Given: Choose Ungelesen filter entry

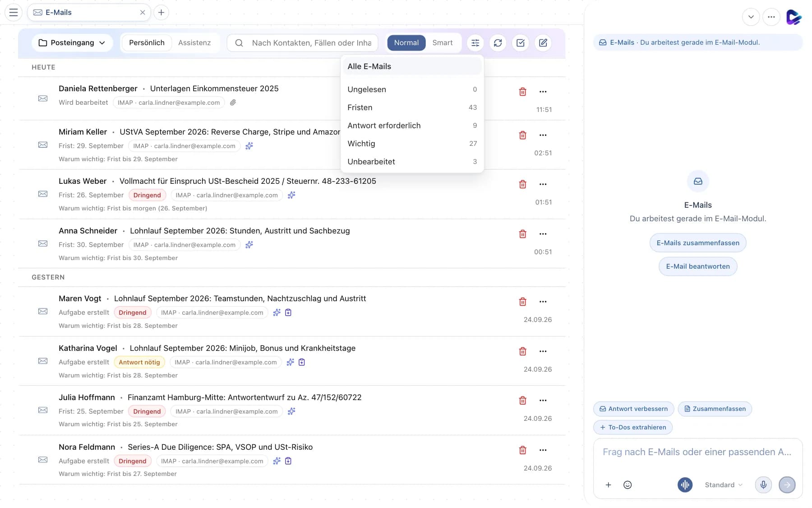Looking at the screenshot, I should click(x=412, y=89).
